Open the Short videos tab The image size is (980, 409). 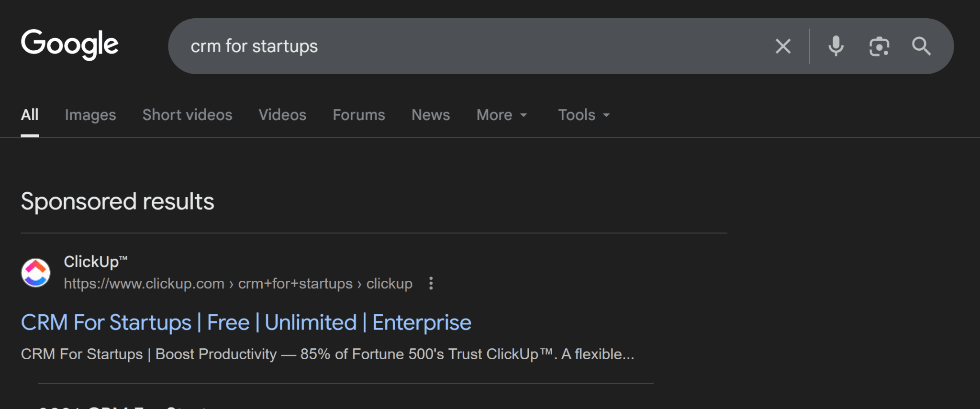click(187, 115)
